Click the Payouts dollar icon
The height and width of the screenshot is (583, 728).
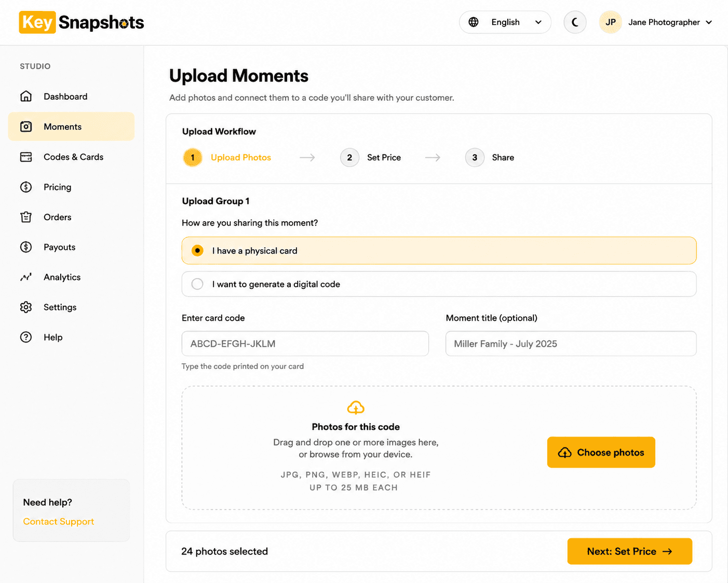[x=26, y=247]
